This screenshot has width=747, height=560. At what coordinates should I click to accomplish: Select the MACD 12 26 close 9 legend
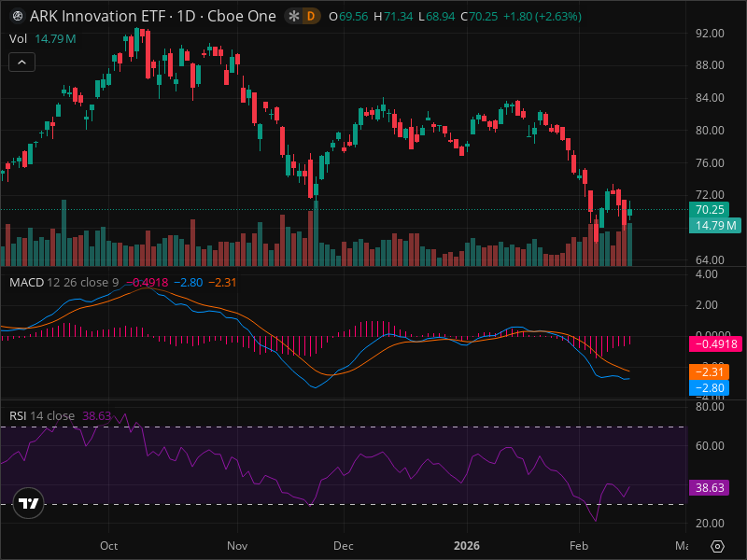(63, 283)
